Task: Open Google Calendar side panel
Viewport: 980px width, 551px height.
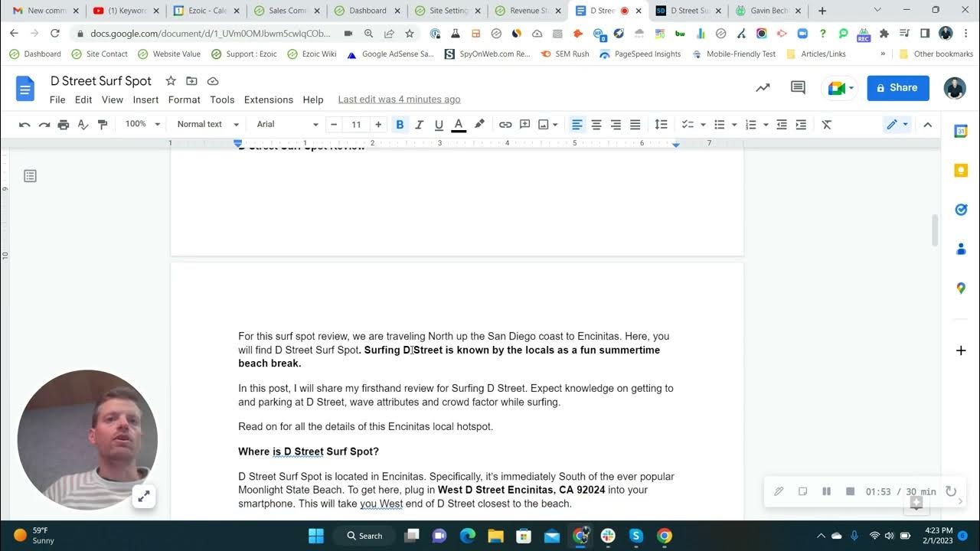Action: pos(961,131)
